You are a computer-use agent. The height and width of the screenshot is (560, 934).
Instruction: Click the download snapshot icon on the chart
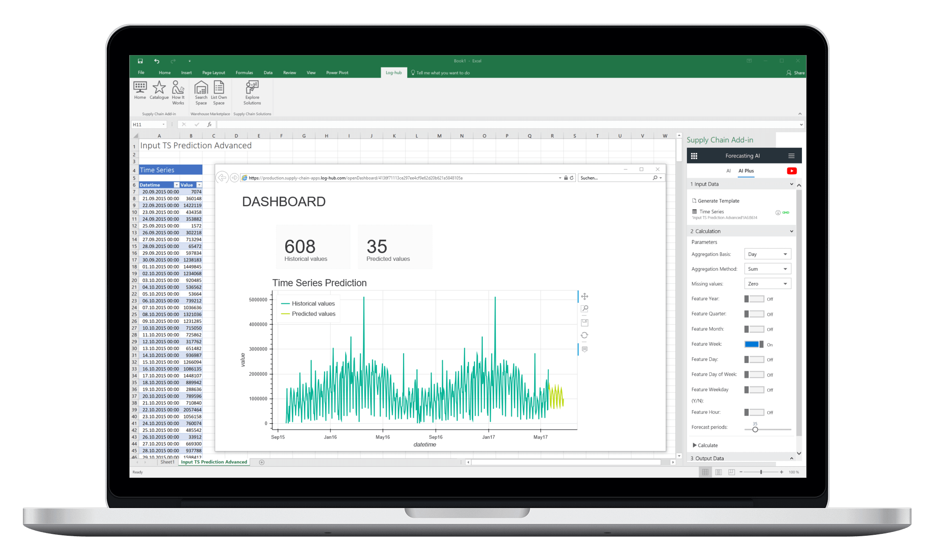pyautogui.click(x=585, y=322)
